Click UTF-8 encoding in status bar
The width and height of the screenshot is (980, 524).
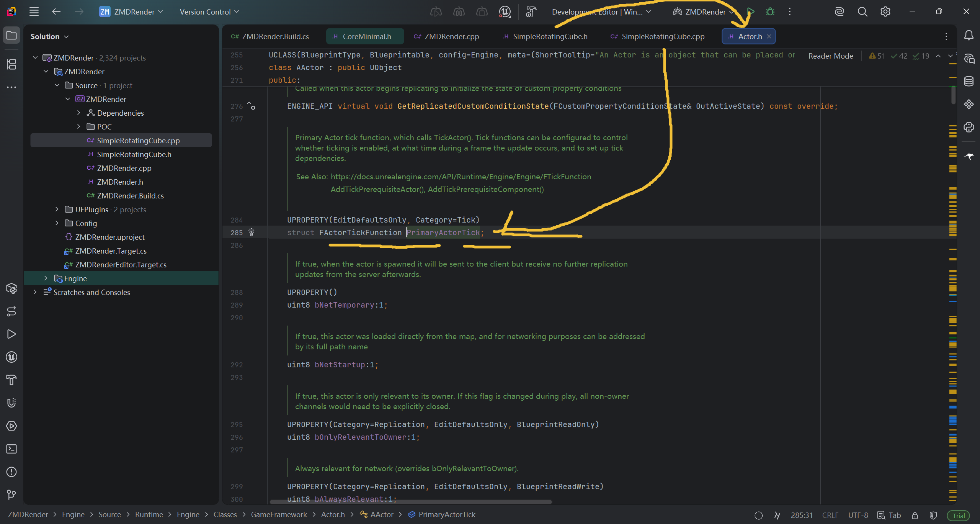pos(857,515)
